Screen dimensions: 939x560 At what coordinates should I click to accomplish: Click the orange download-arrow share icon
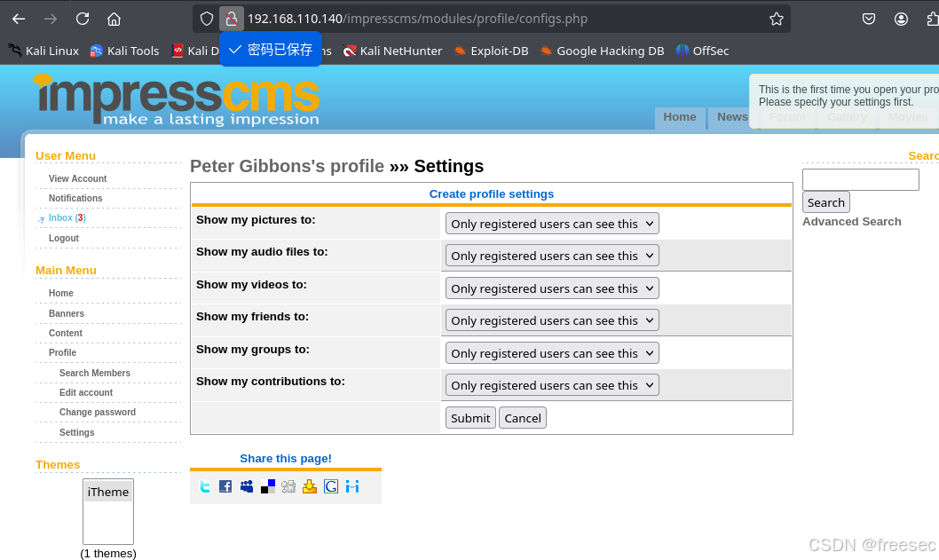pyautogui.click(x=310, y=486)
